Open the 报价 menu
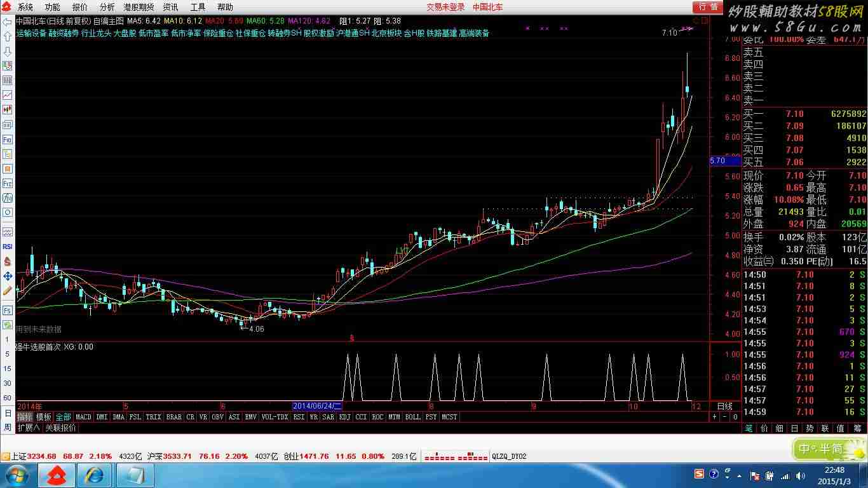The height and width of the screenshot is (488, 868). 80,7
